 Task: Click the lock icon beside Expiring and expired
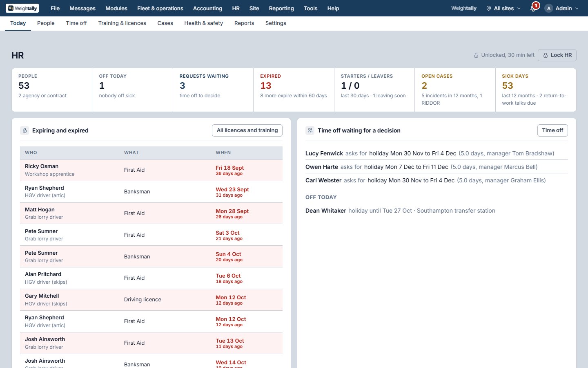click(x=24, y=130)
